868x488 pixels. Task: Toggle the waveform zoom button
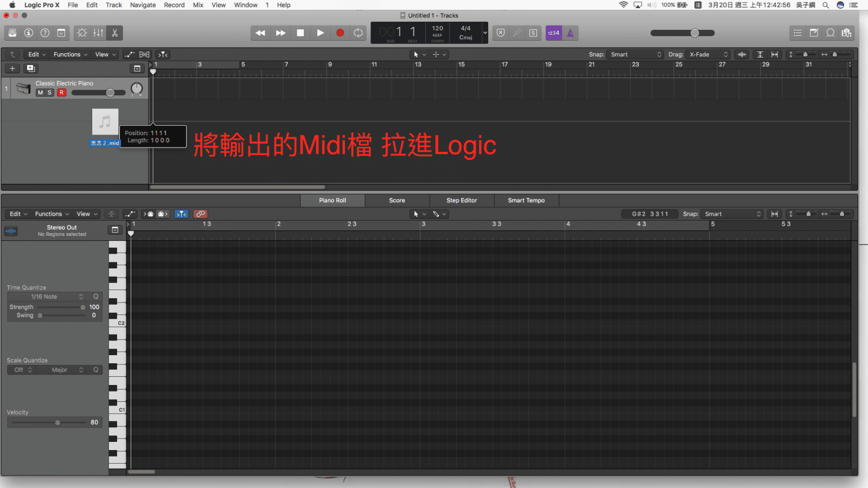tap(742, 54)
